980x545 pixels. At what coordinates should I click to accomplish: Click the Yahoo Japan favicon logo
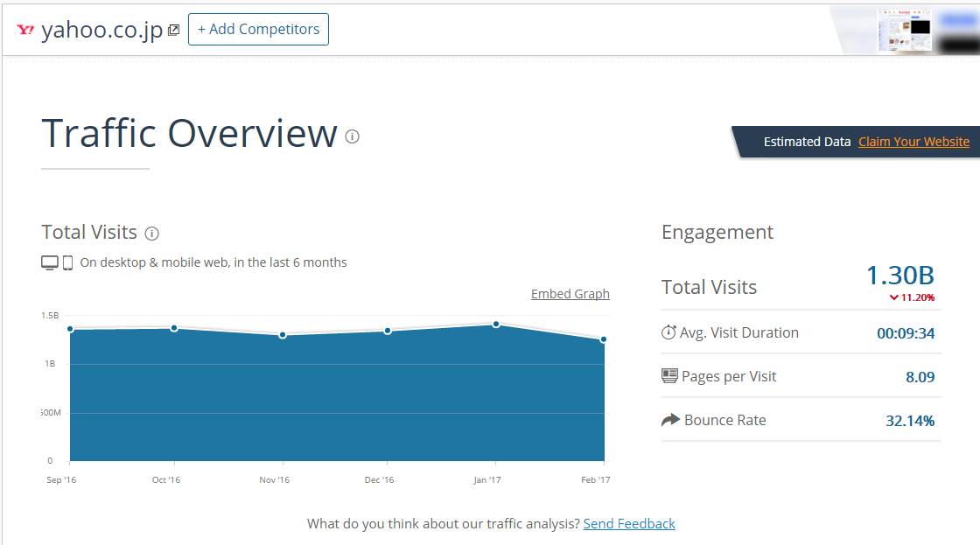click(x=25, y=30)
